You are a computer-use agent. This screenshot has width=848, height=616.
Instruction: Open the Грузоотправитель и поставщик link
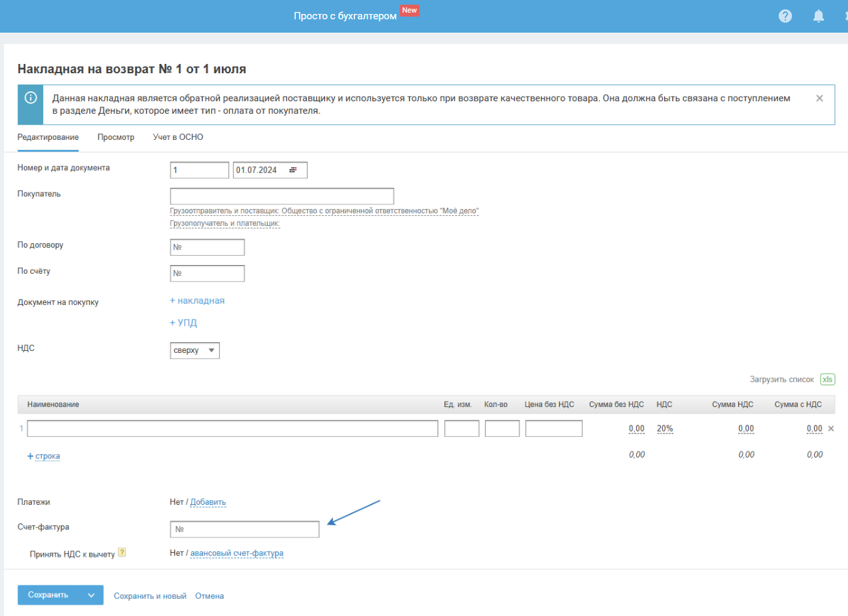(x=324, y=211)
